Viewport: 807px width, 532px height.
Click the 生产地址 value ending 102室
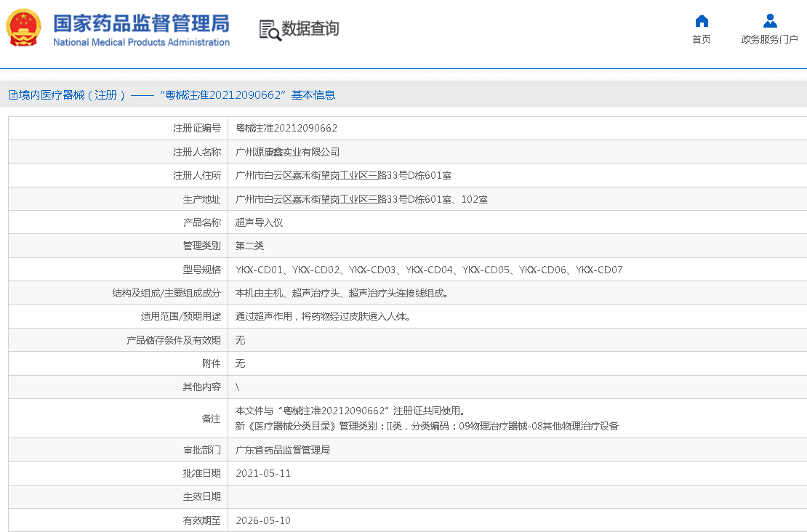tap(361, 199)
